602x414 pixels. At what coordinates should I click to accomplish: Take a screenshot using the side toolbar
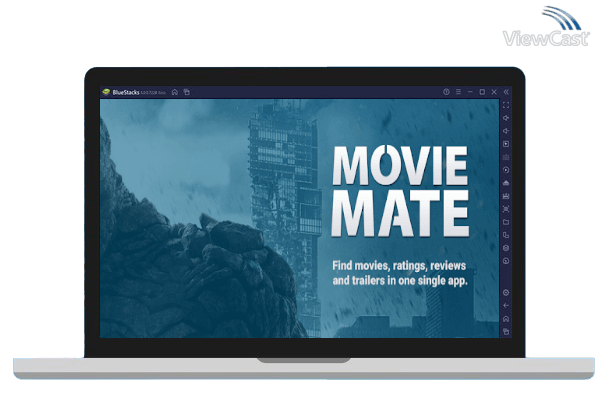(506, 209)
